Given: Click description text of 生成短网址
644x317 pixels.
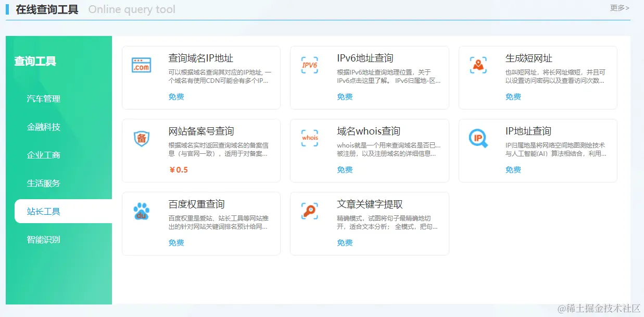Looking at the screenshot, I should (x=555, y=76).
